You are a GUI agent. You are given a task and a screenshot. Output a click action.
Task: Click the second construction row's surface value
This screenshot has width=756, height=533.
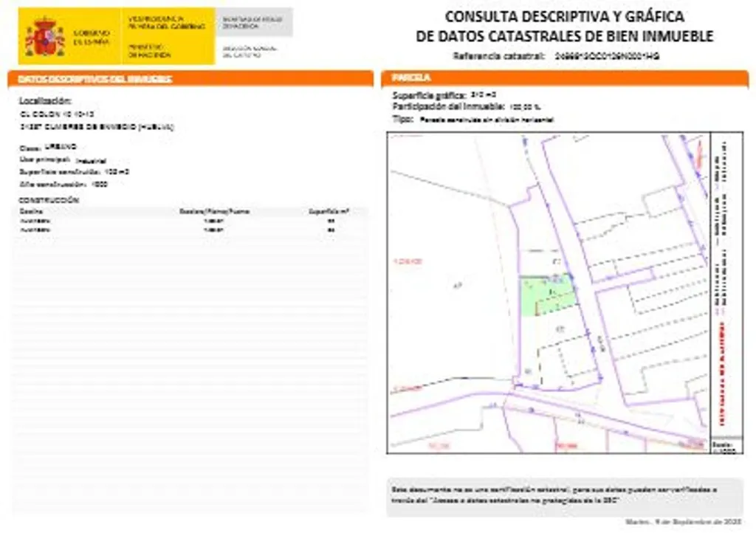tap(331, 230)
